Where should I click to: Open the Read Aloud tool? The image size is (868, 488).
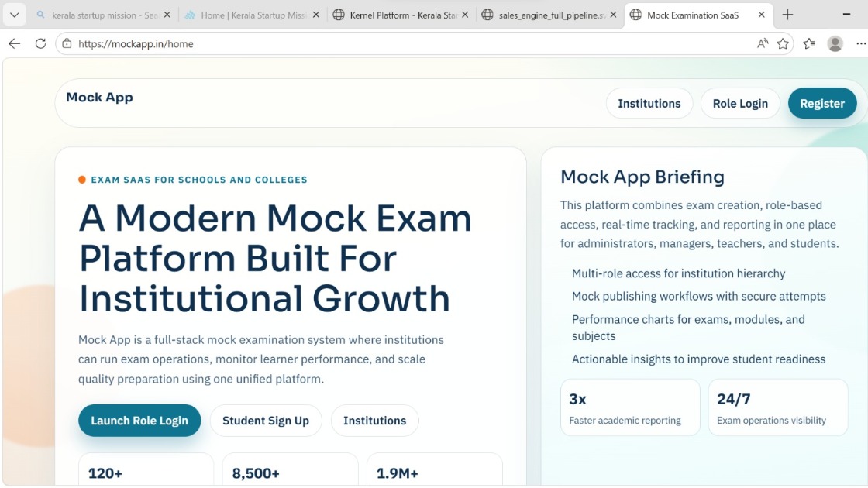pyautogui.click(x=763, y=44)
